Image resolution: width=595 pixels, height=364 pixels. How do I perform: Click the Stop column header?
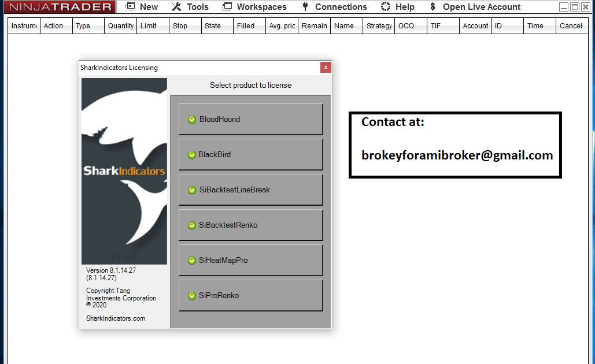[185, 26]
